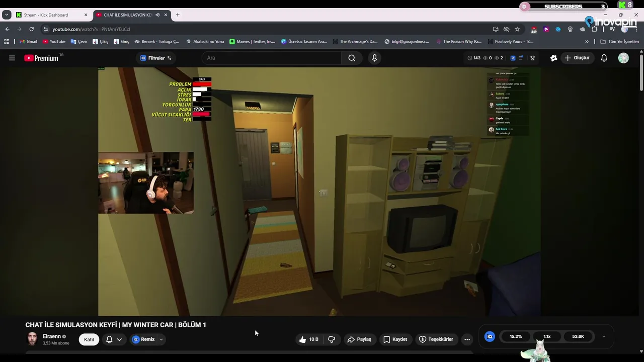Viewport: 644px width, 362px height.
Task: Open the list icon beside vidIQ badge
Action: [521, 58]
